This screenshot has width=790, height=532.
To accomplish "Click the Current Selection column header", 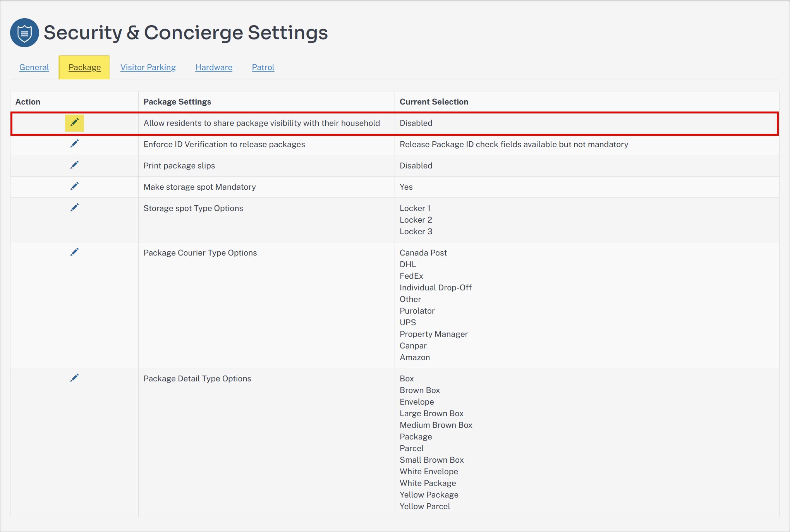I will click(434, 102).
